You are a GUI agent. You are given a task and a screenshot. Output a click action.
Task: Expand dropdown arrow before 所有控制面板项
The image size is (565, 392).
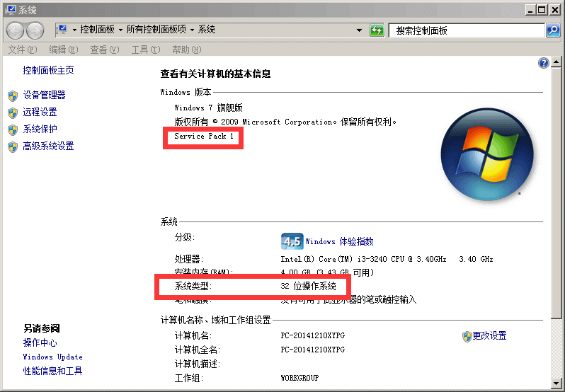coord(120,30)
